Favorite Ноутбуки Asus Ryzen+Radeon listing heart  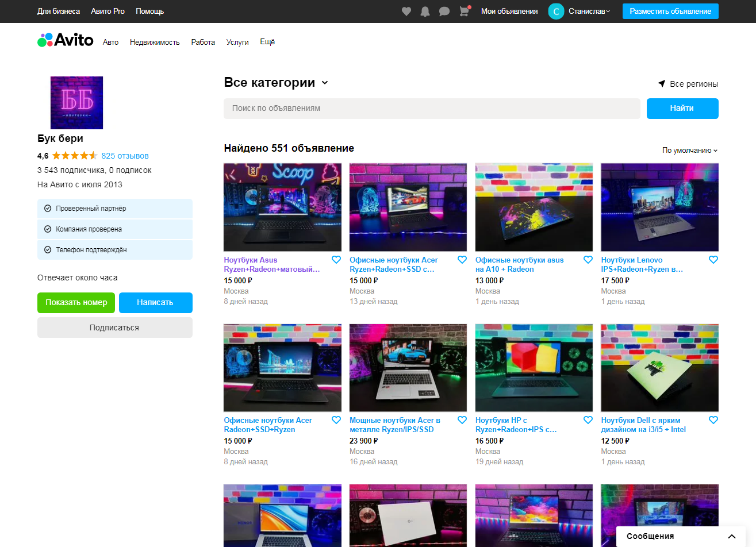[x=336, y=260]
